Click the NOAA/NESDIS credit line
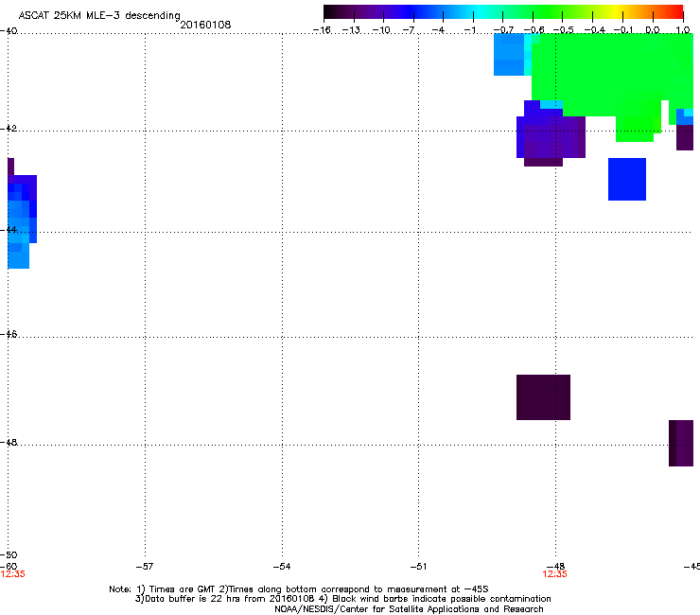The image size is (700, 615). pos(409,609)
